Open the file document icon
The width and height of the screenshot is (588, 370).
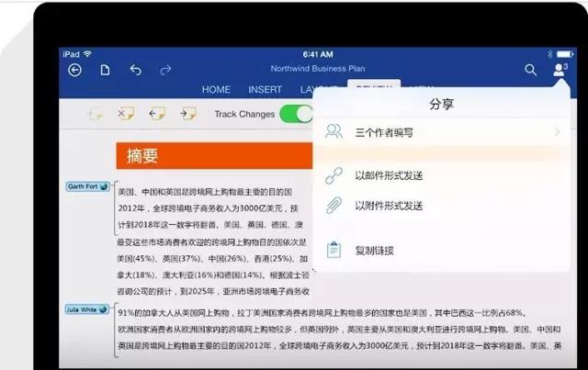point(106,70)
